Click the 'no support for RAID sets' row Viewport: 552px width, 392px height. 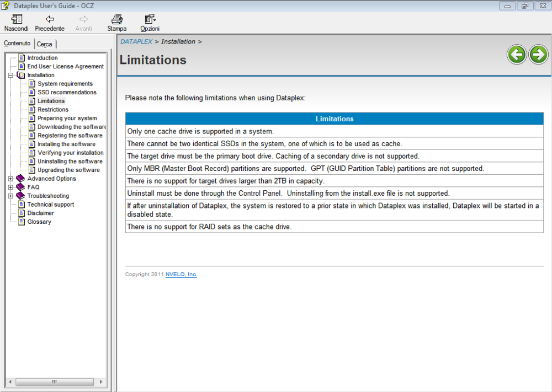[x=335, y=227]
